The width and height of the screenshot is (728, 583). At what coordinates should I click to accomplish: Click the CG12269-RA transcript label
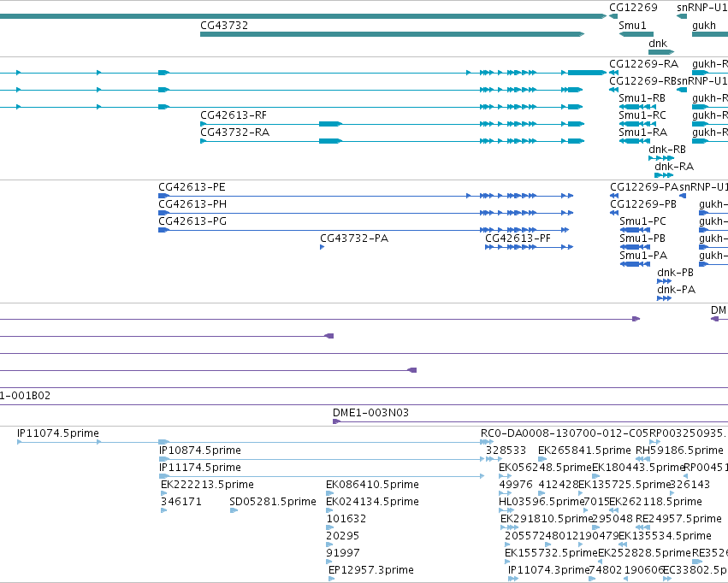click(x=643, y=63)
